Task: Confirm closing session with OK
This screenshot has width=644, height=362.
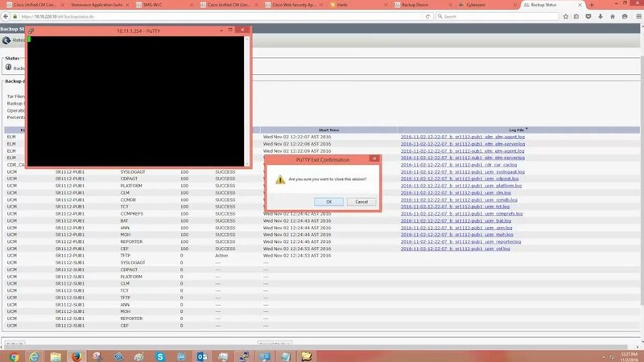Action: coord(329,202)
